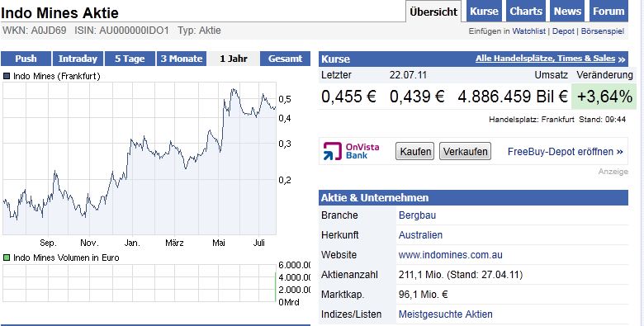Switch chart to Intraday view
Screen dimensions: 644x326
78,59
